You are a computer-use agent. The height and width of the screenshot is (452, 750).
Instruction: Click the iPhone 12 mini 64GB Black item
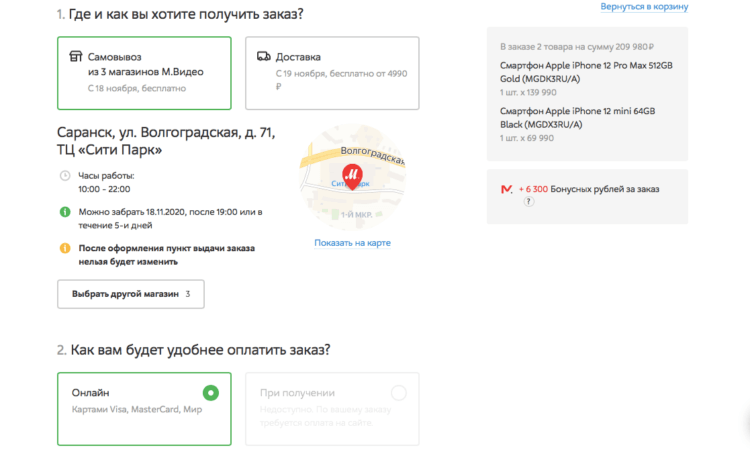coord(577,118)
